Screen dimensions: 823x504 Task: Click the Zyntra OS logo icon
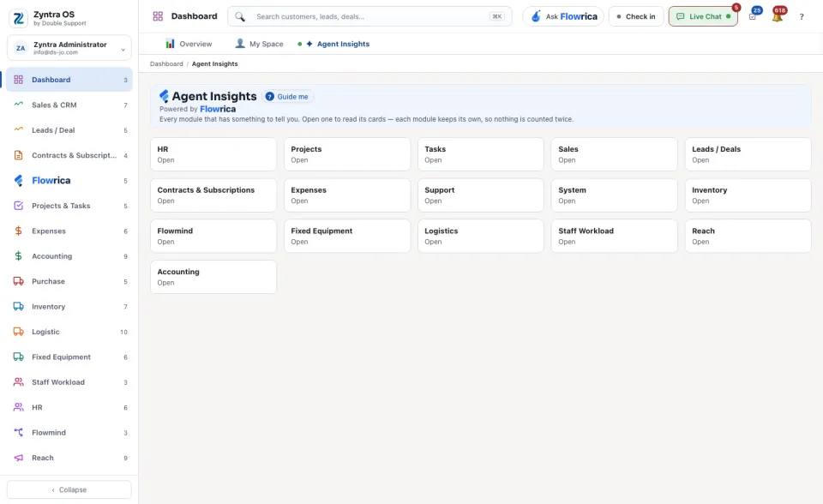[18, 18]
